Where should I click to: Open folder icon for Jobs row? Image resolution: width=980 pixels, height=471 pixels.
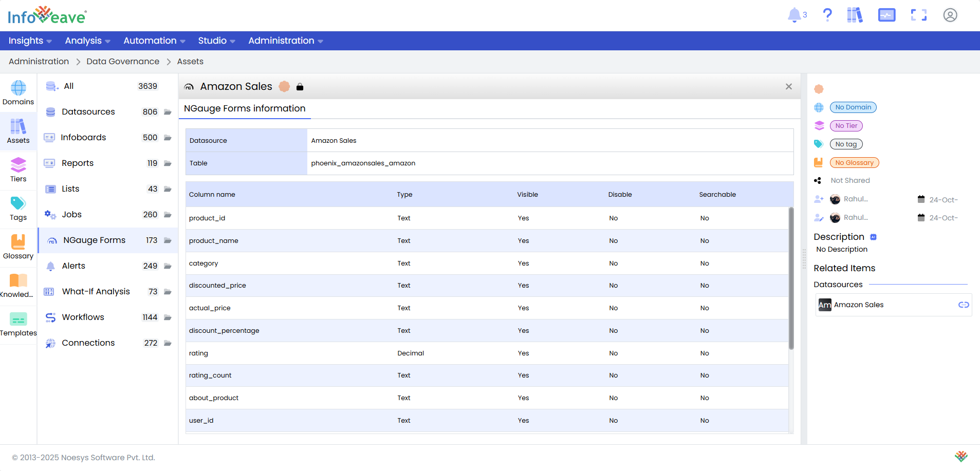[x=168, y=215]
